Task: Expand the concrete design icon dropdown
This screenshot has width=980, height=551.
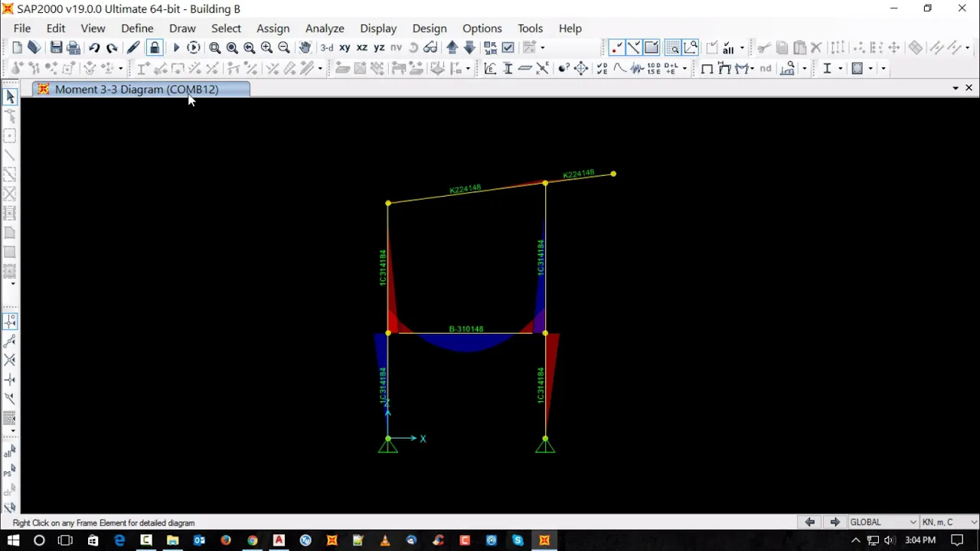Action: [871, 68]
